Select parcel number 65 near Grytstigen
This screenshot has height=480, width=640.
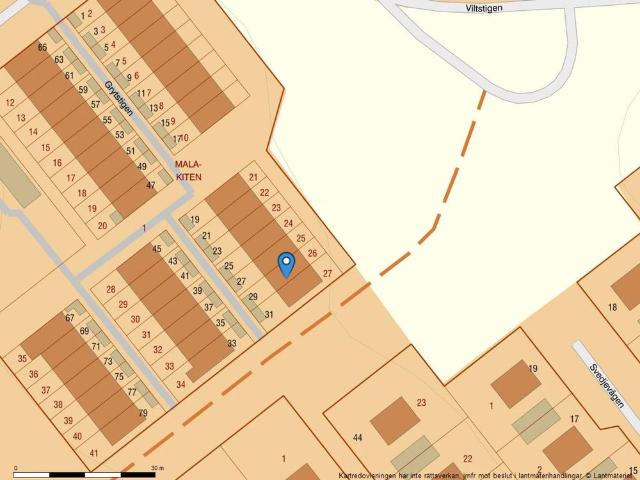point(42,47)
